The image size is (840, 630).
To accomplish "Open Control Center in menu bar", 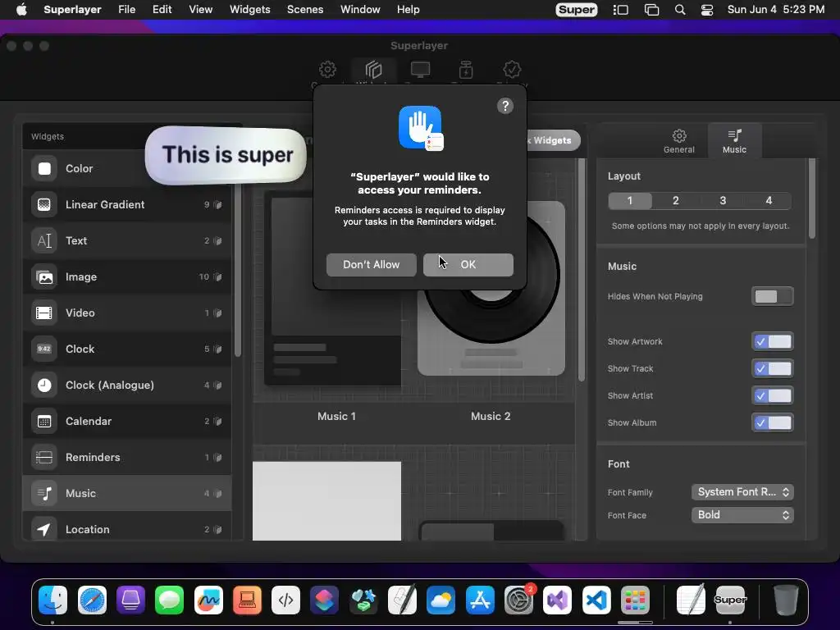I will click(707, 10).
